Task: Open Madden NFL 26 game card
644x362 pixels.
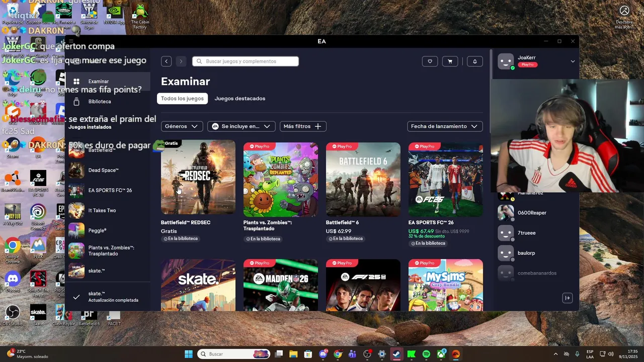Action: click(x=281, y=285)
